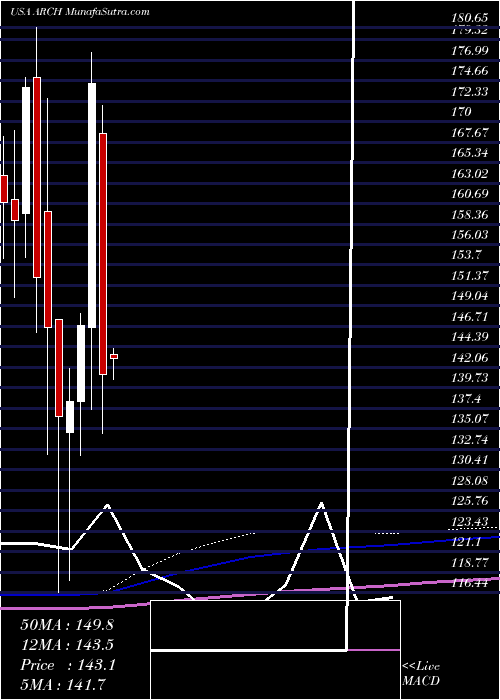Select the 153.7 price axis label
The width and height of the screenshot is (500, 700).
click(x=467, y=255)
